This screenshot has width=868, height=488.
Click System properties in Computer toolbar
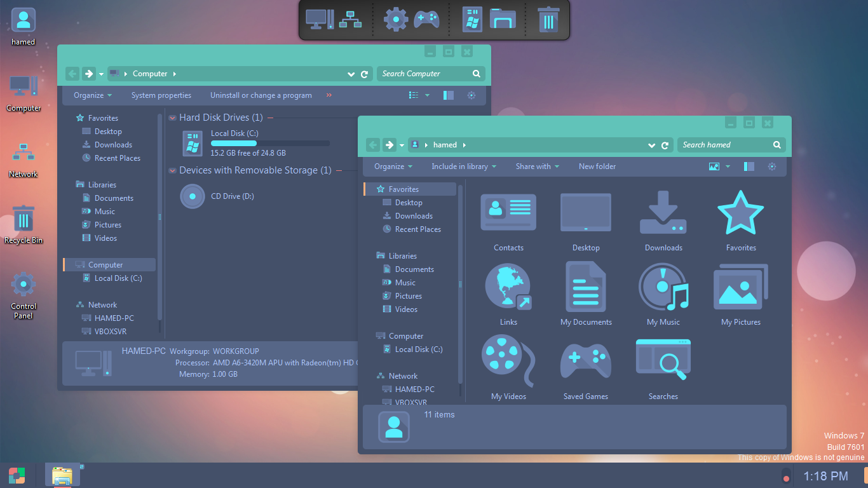coord(161,95)
